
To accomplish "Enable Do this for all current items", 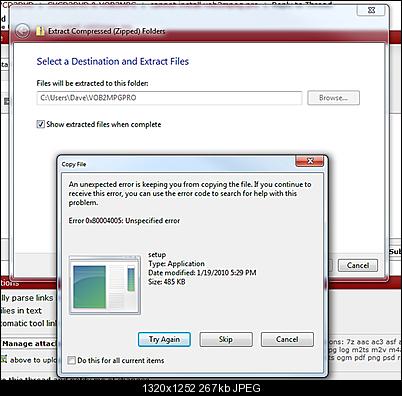I will [71, 360].
